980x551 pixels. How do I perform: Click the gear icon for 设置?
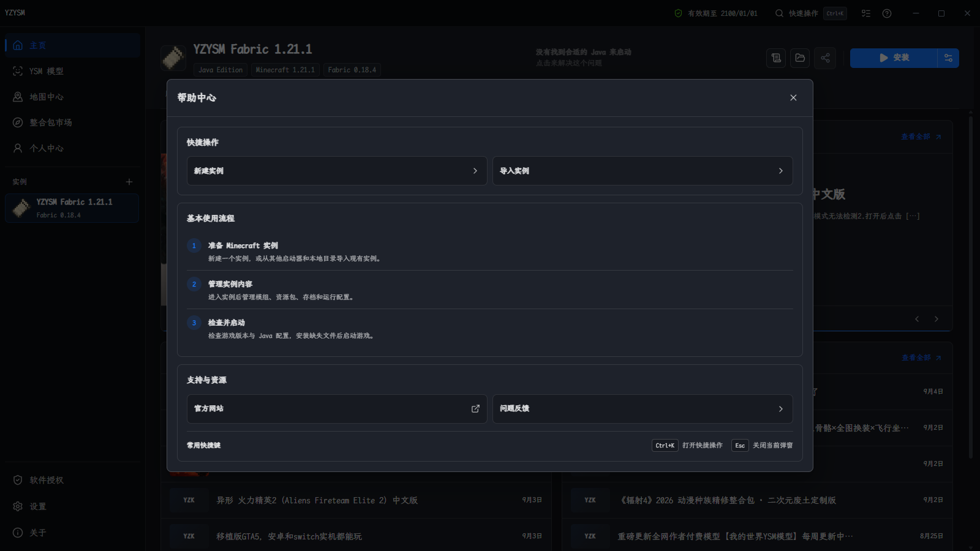pyautogui.click(x=18, y=506)
